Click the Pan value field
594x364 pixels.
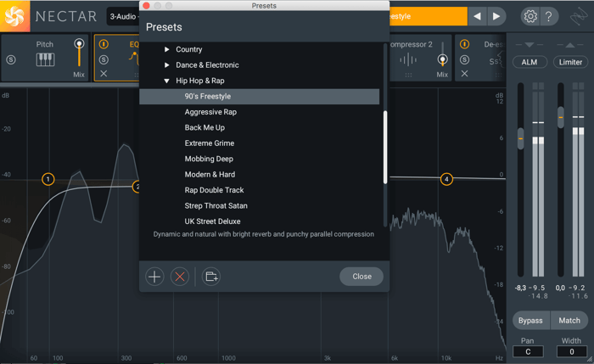pyautogui.click(x=528, y=351)
